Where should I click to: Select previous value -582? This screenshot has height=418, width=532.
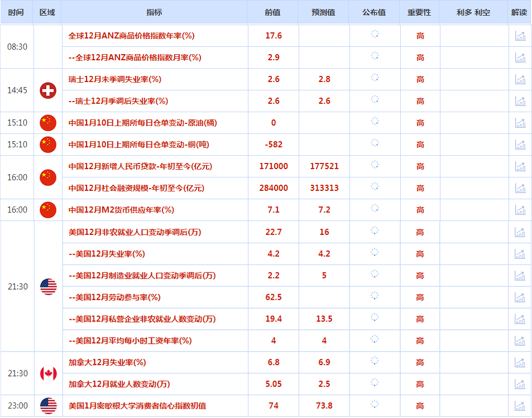tap(274, 145)
